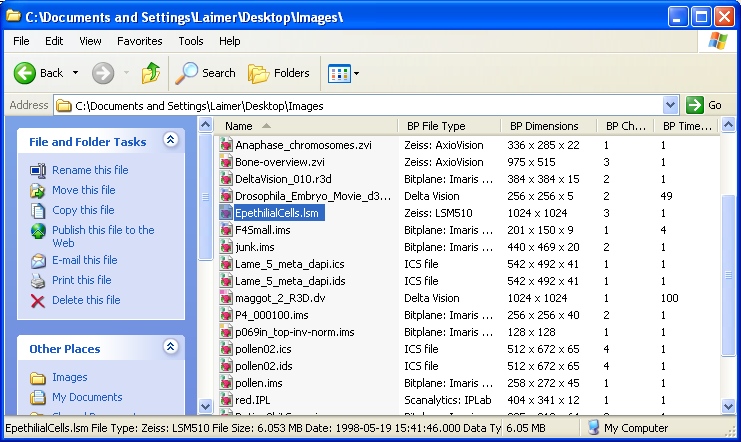Select the file p069in_top-inv-norm.ims
The image size is (741, 442).
point(295,332)
